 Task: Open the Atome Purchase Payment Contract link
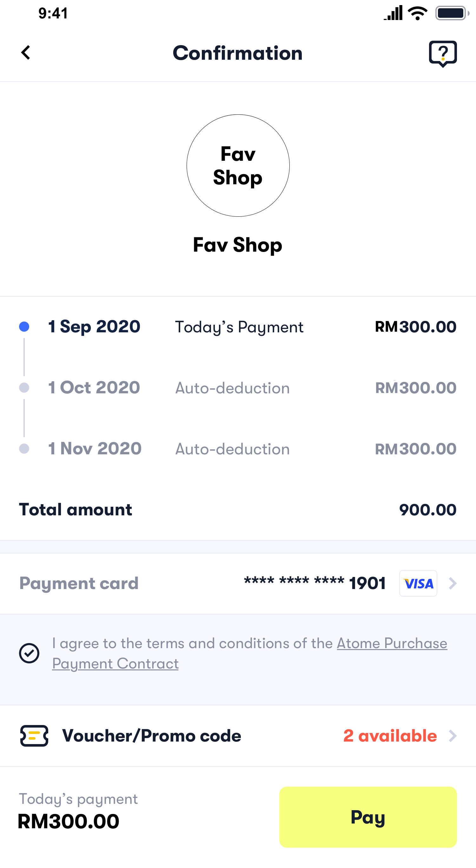[392, 644]
